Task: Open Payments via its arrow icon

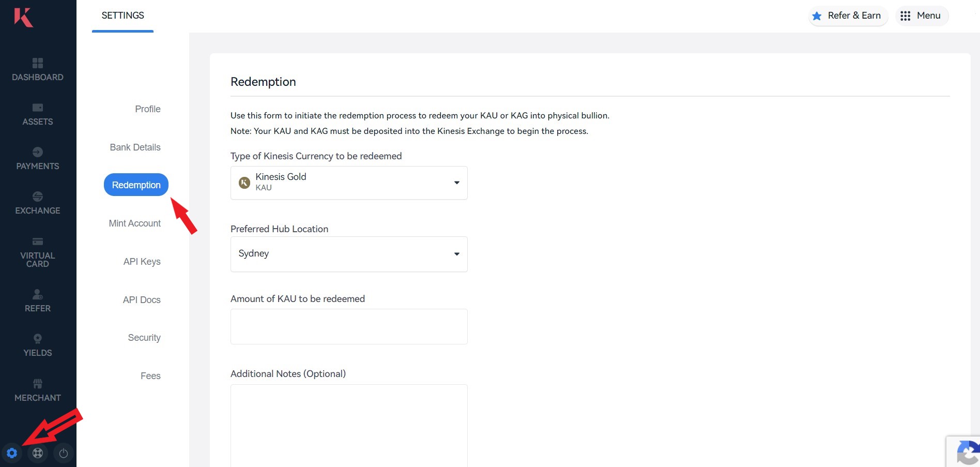Action: point(38,152)
